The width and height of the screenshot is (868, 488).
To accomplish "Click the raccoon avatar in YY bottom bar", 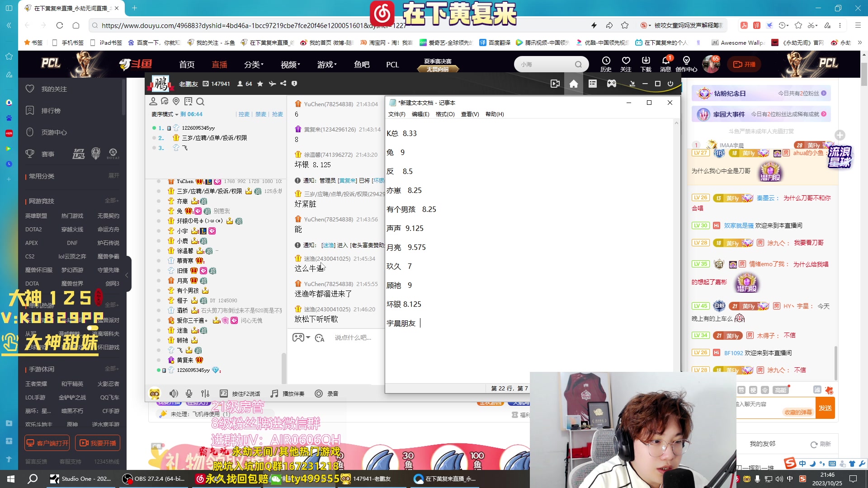I will (x=155, y=394).
